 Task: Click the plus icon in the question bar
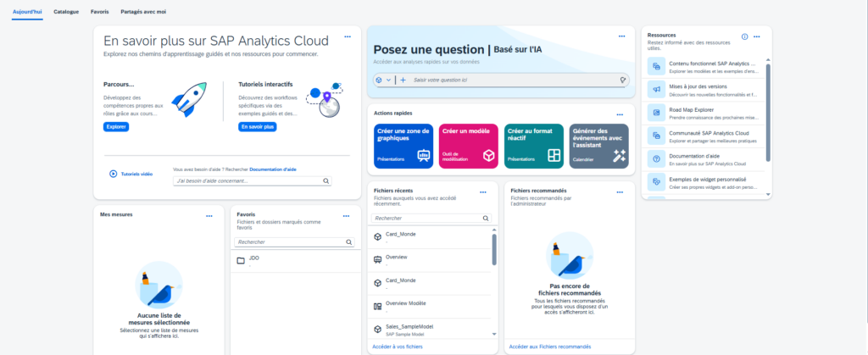[x=403, y=80]
